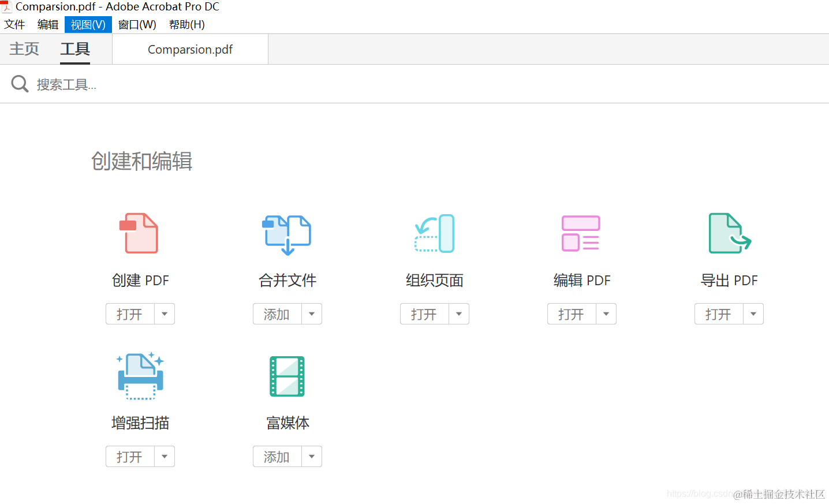The width and height of the screenshot is (829, 504).
Task: Click the Combine Files (合并文件) icon
Action: [287, 234]
